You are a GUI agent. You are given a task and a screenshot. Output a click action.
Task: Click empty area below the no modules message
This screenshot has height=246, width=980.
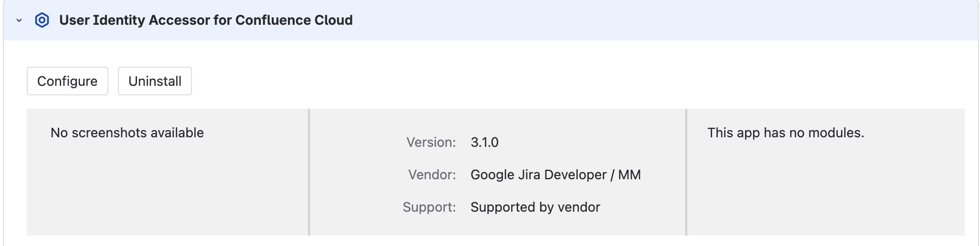click(826, 191)
